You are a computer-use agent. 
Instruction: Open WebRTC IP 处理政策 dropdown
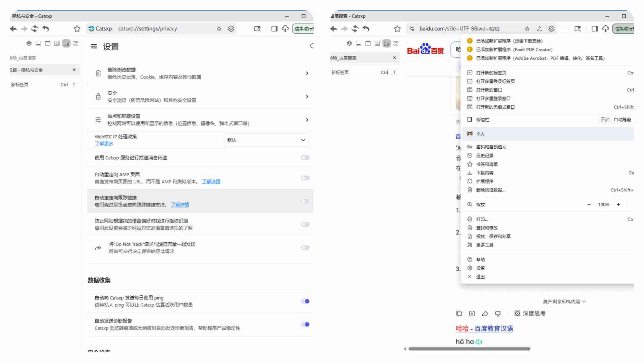coord(267,140)
